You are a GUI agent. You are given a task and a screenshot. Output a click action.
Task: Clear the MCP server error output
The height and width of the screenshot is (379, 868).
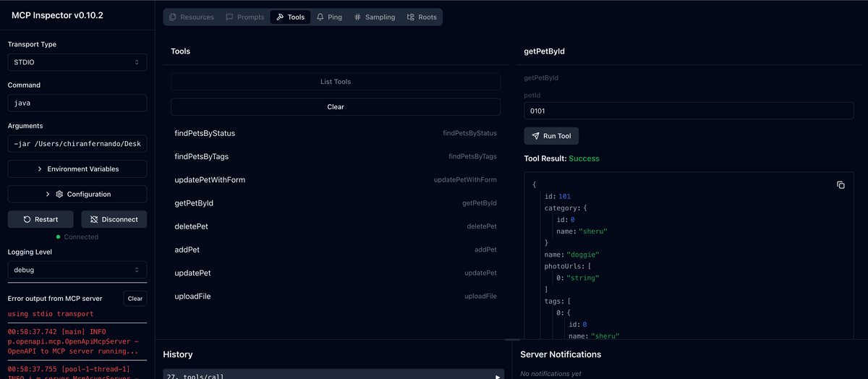coord(135,298)
